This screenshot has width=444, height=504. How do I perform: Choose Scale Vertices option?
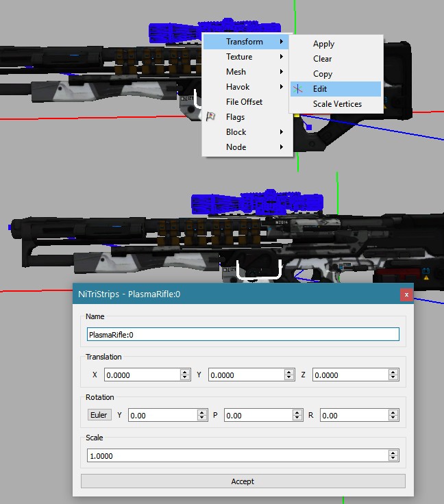(337, 104)
